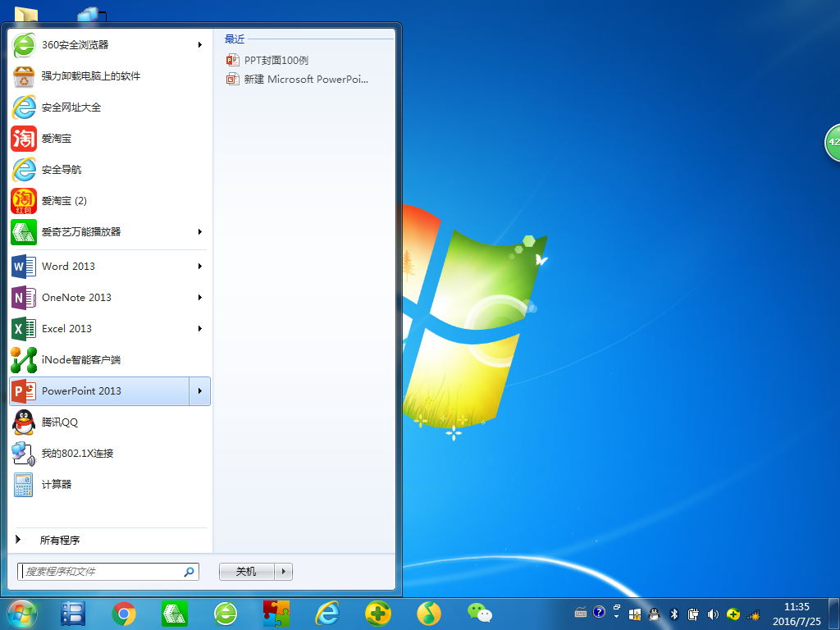
Task: Click the search magnifier icon in Start menu
Action: (189, 572)
